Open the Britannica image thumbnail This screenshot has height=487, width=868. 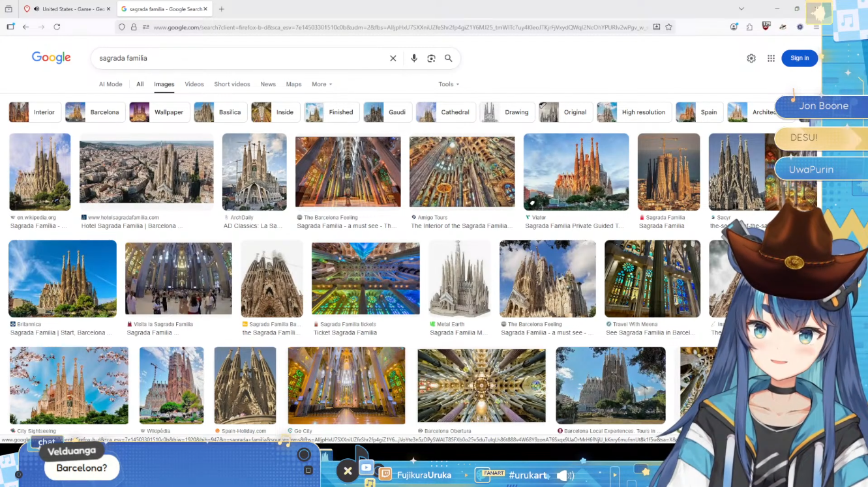(x=63, y=278)
